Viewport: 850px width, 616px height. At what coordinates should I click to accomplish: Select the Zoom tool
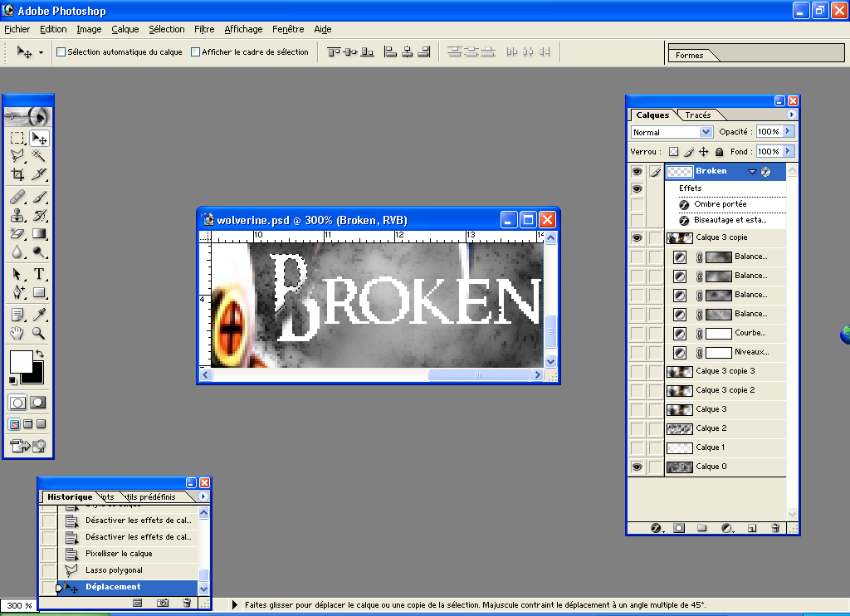pos(37,333)
